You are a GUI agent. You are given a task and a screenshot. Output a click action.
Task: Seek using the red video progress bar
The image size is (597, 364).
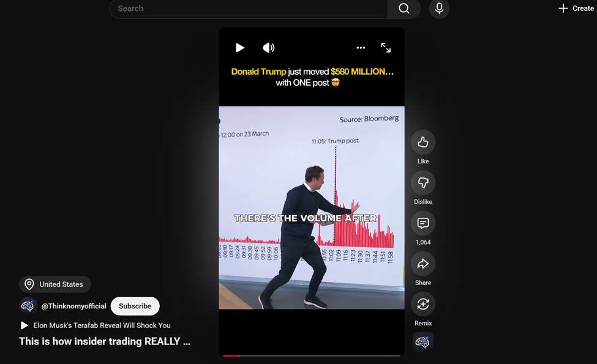tap(311, 355)
